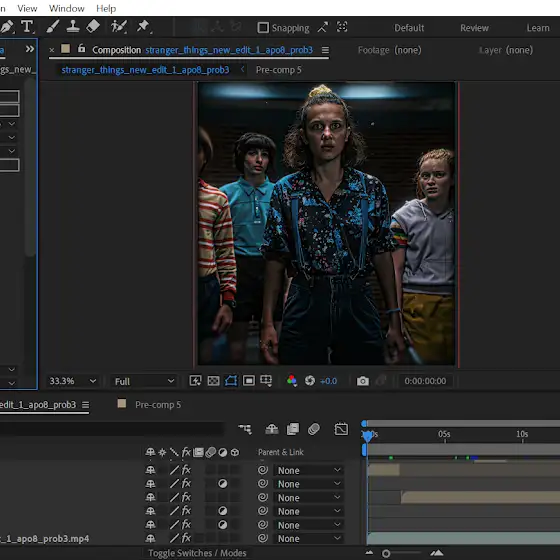
Task: Click the timeline zoom slider handle
Action: (x=386, y=554)
